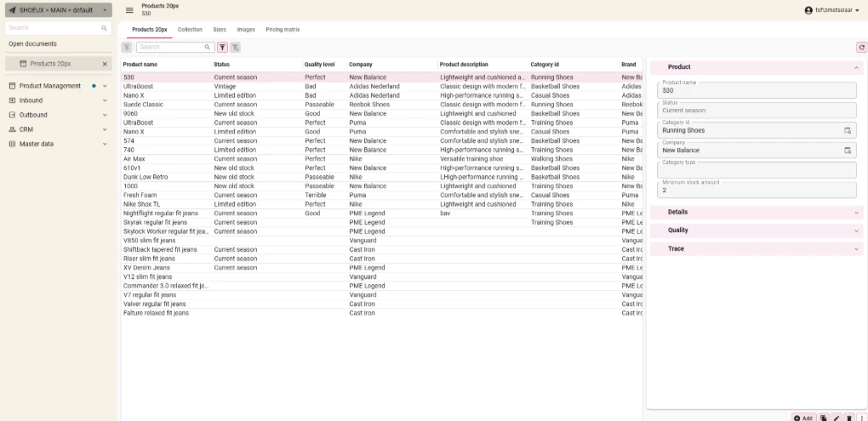
Task: Sort by Product name column header
Action: [x=140, y=65]
